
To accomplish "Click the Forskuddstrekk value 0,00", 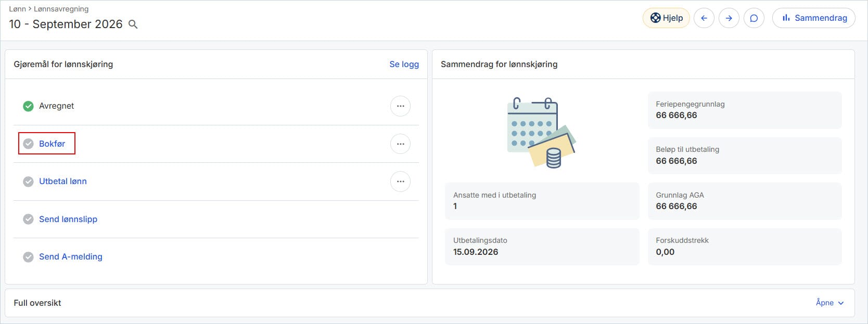I will point(665,252).
